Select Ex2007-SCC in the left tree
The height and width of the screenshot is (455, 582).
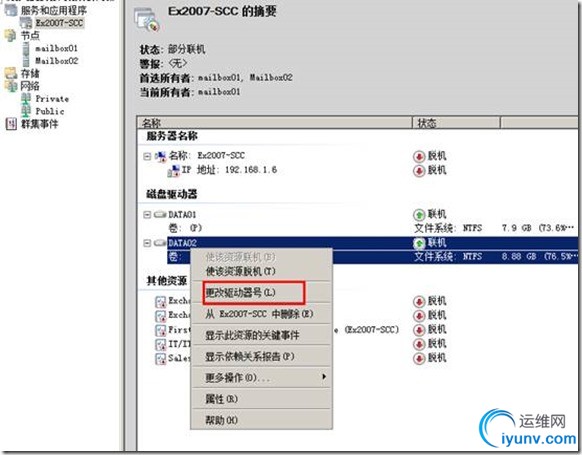pos(59,23)
